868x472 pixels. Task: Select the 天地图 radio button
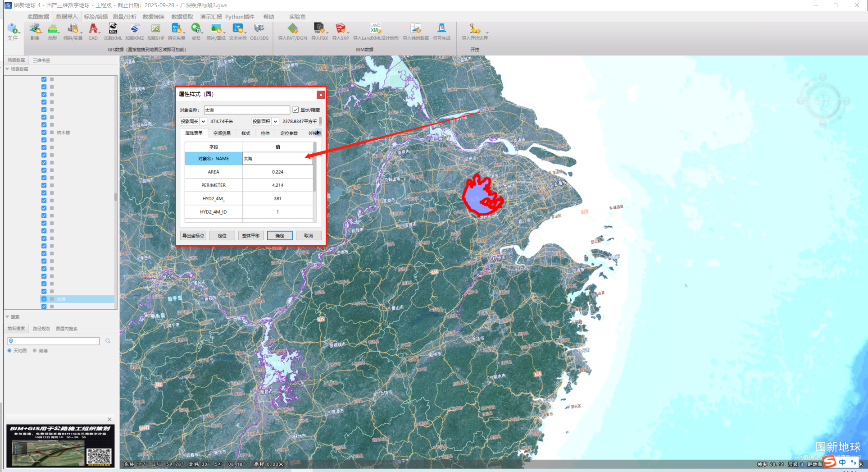click(x=9, y=351)
